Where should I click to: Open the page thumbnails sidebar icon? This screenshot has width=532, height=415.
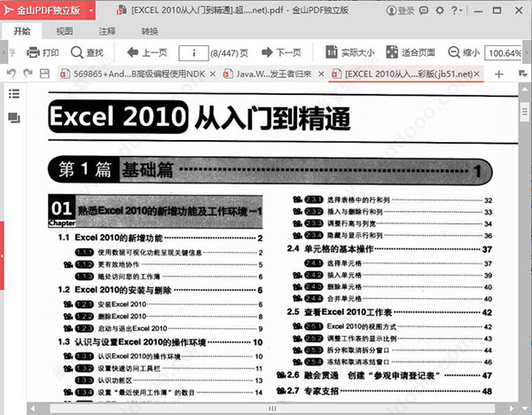coord(14,118)
